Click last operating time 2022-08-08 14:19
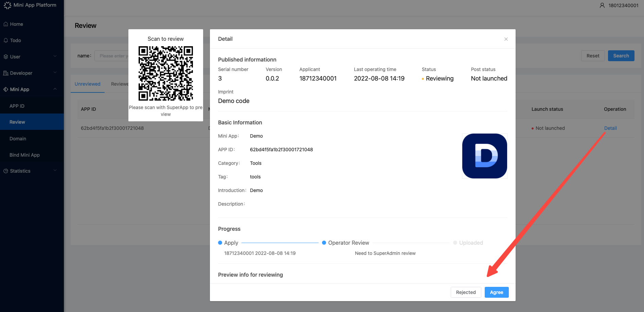The height and width of the screenshot is (312, 644). pos(379,79)
